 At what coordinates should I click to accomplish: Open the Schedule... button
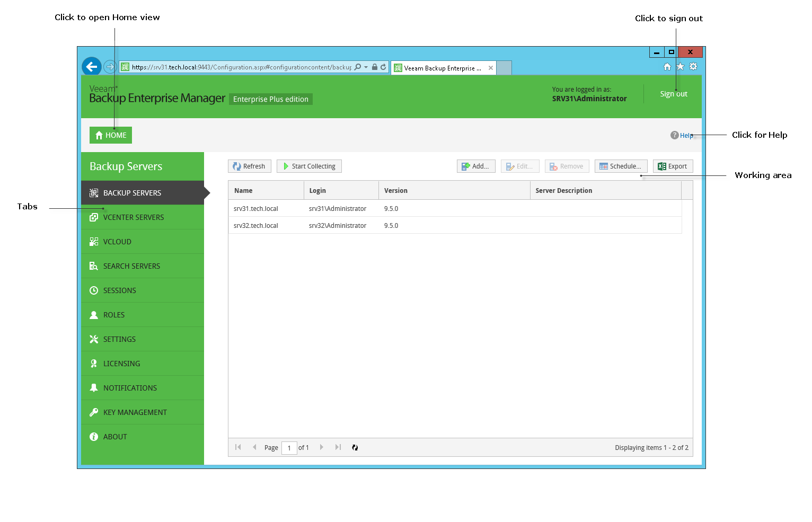[x=621, y=166]
